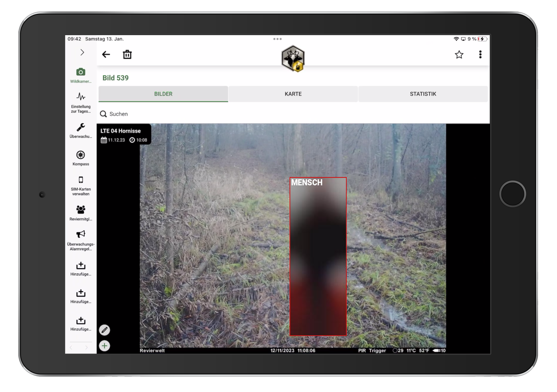Tap the 10:08 clock icon

point(132,140)
